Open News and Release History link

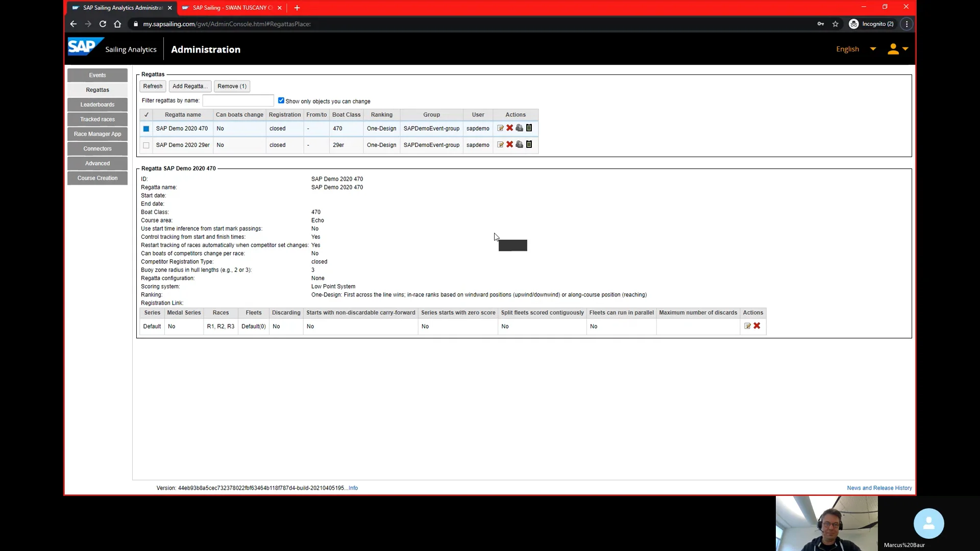tap(879, 488)
